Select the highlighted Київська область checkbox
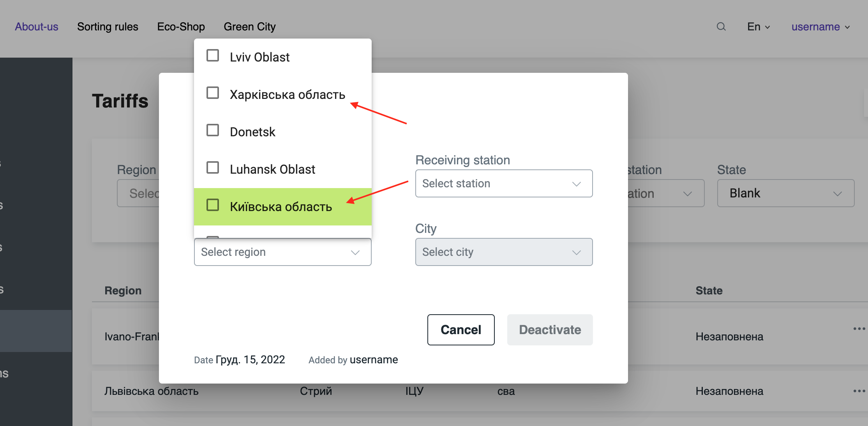868x426 pixels. click(213, 204)
